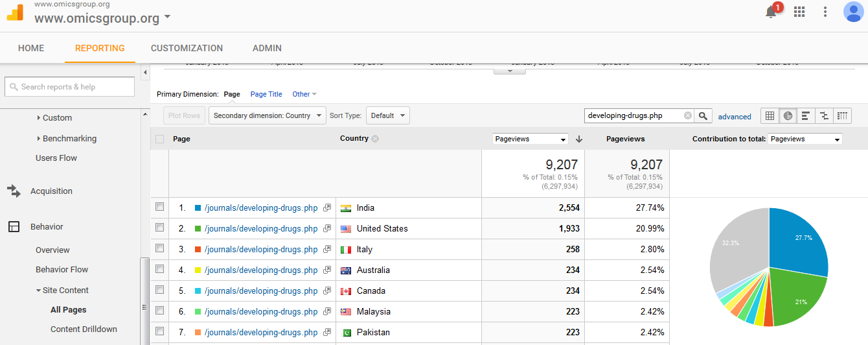Open the Sort Type Default dropdown
868x345 pixels.
coord(388,115)
